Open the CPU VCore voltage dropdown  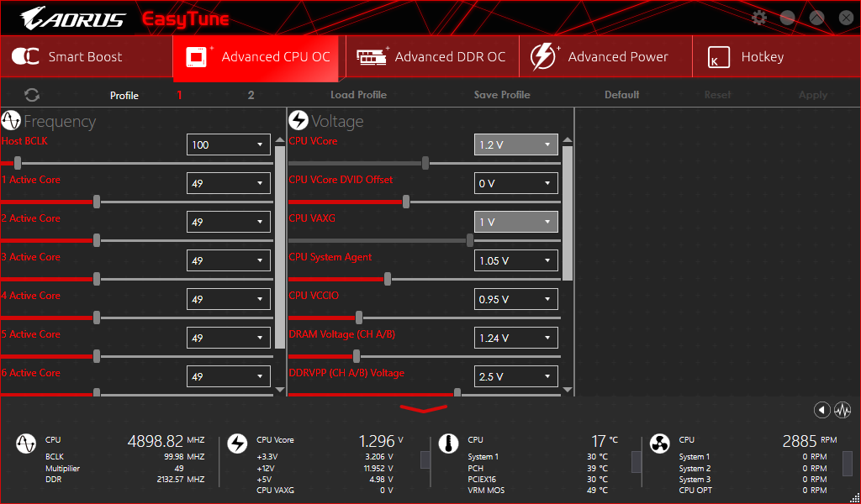coord(516,144)
